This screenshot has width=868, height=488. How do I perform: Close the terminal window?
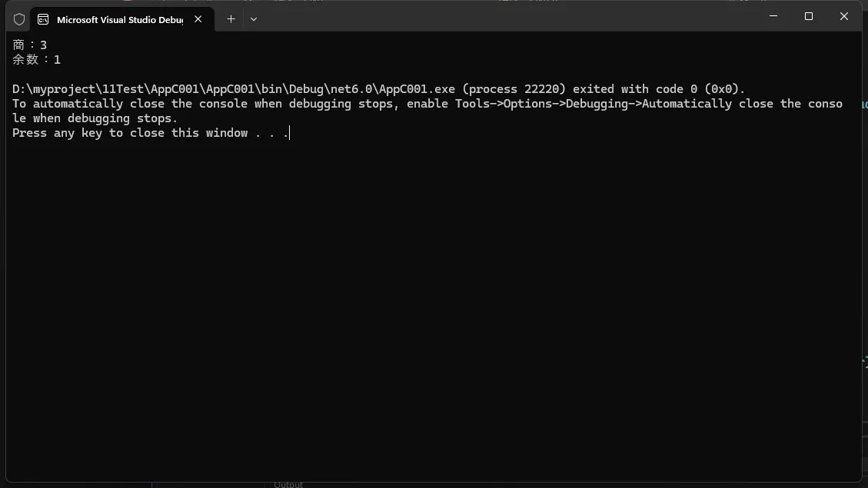click(843, 16)
